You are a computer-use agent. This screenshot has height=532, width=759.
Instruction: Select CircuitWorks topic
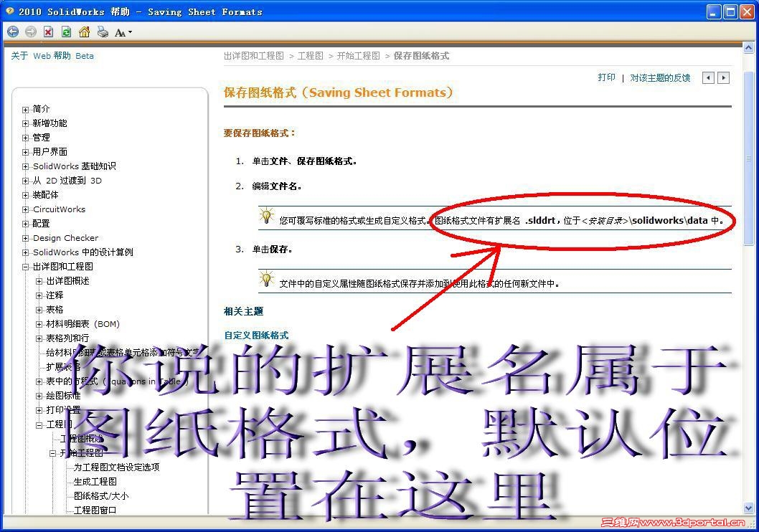tap(59, 209)
